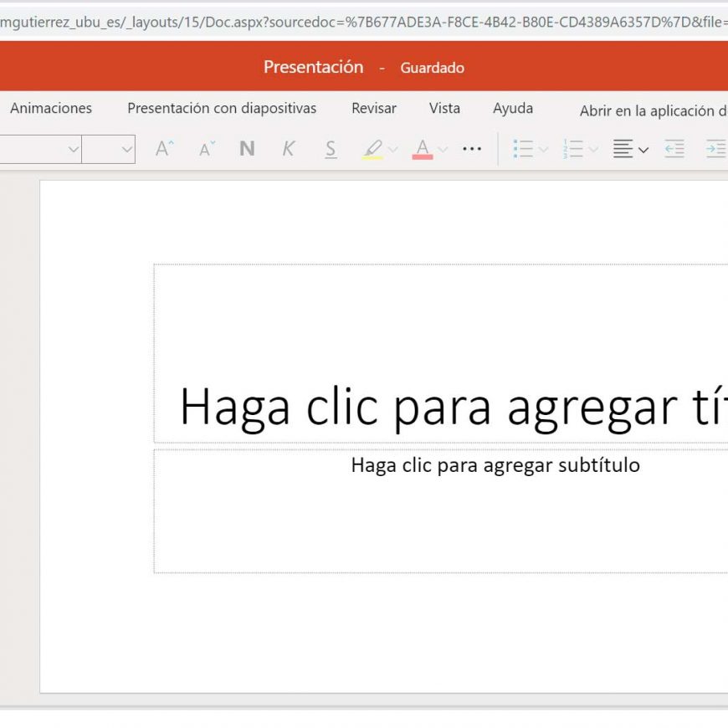Switch to the Revisar tab

pyautogui.click(x=374, y=108)
